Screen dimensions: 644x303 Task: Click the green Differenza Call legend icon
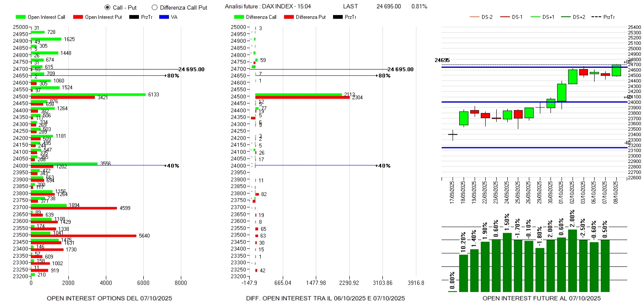pos(239,17)
